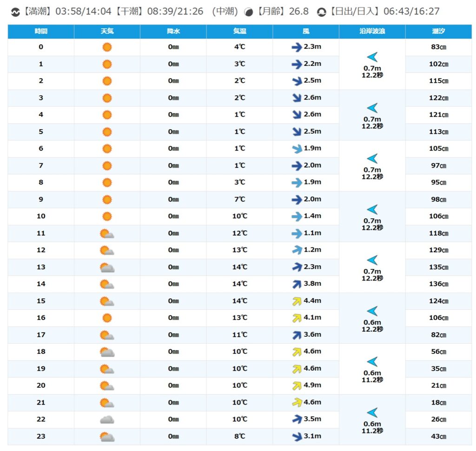Click the sunrise icon before 日出/日入
476x451 pixels.
coord(321,12)
